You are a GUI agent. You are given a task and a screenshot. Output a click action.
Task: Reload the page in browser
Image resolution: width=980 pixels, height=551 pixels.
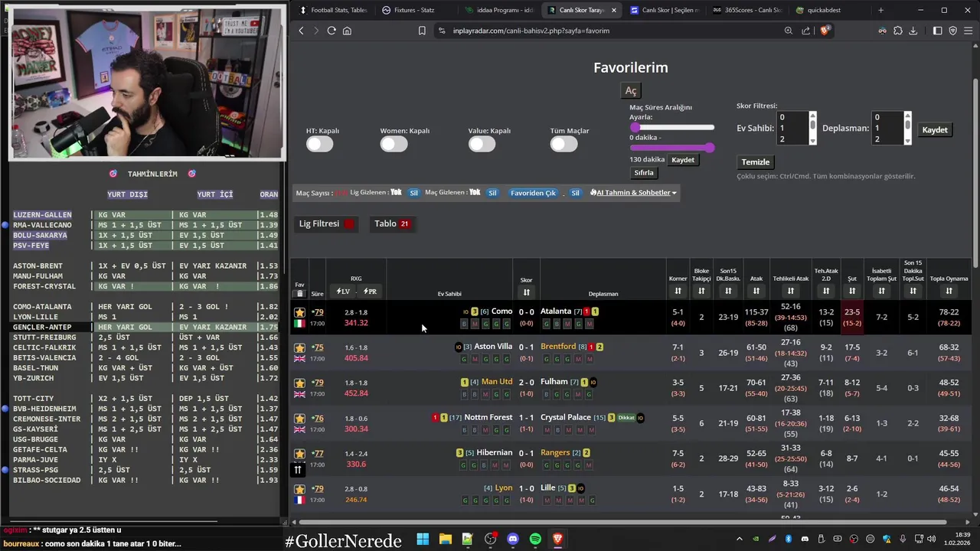click(x=332, y=31)
